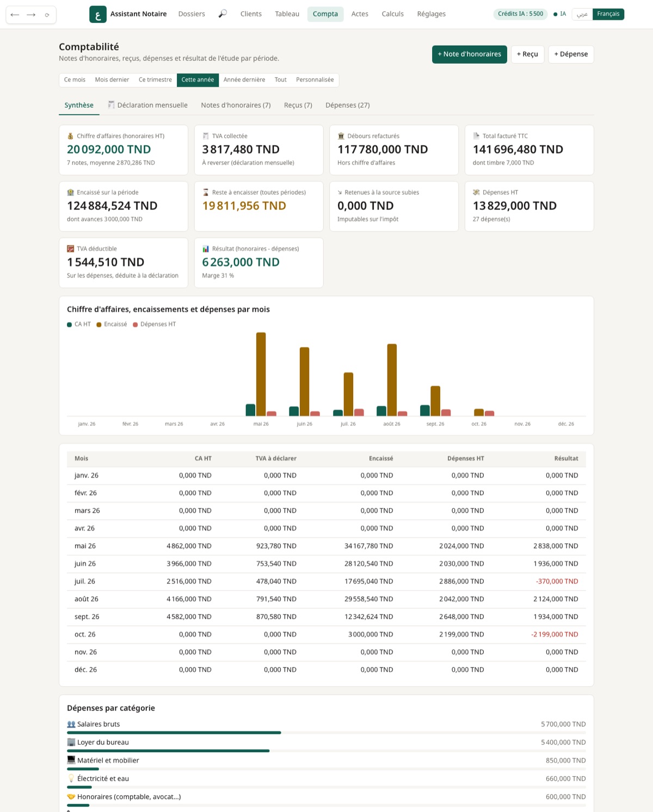Click the money bag icon on Chiffre d'affaires

pyautogui.click(x=70, y=136)
